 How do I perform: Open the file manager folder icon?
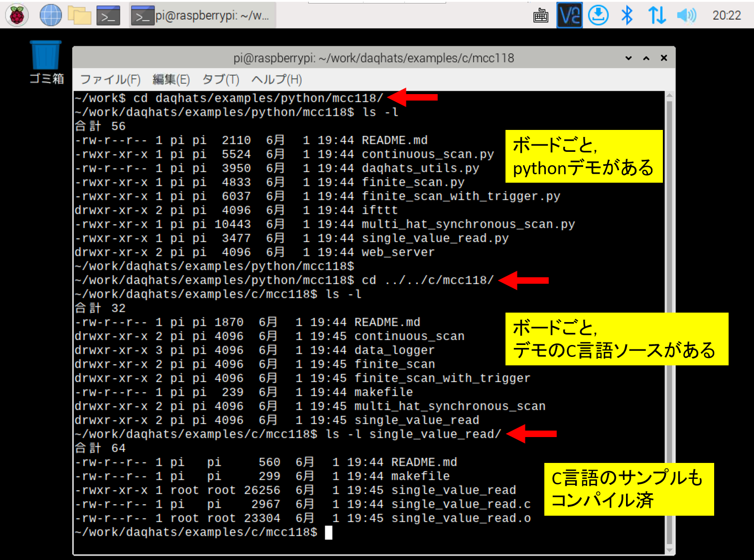[x=80, y=15]
